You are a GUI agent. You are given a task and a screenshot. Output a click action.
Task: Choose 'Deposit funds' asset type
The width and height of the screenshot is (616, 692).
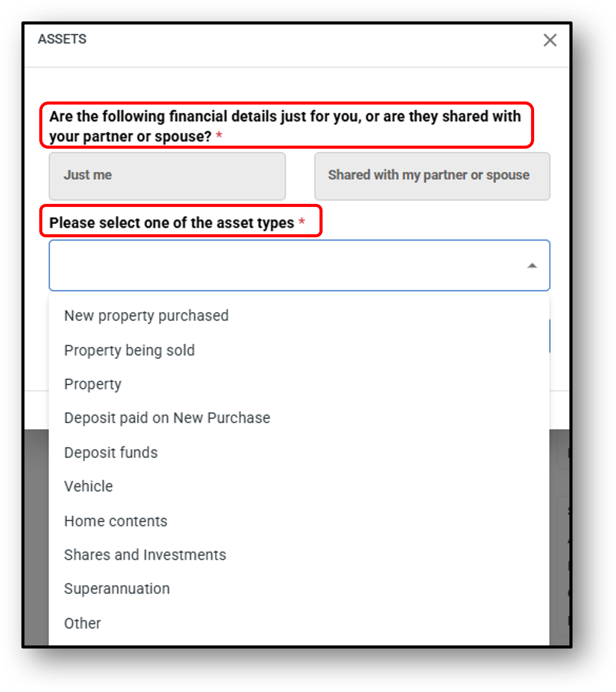(111, 452)
